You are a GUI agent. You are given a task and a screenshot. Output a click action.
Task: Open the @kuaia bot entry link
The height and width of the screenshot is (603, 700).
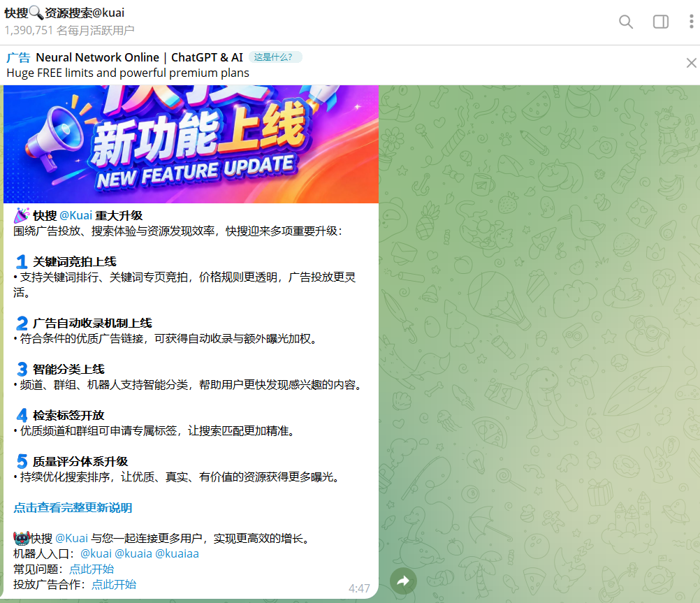(x=133, y=554)
